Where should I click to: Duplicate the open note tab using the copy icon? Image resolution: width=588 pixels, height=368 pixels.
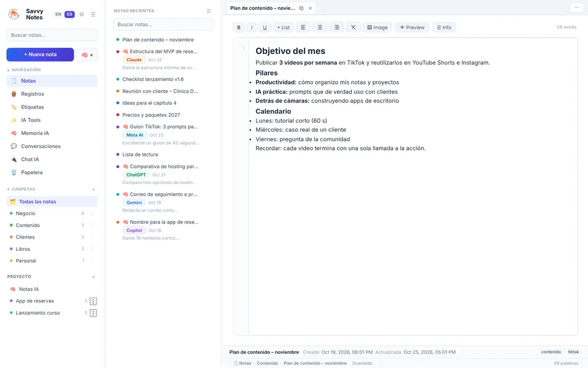[x=301, y=8]
